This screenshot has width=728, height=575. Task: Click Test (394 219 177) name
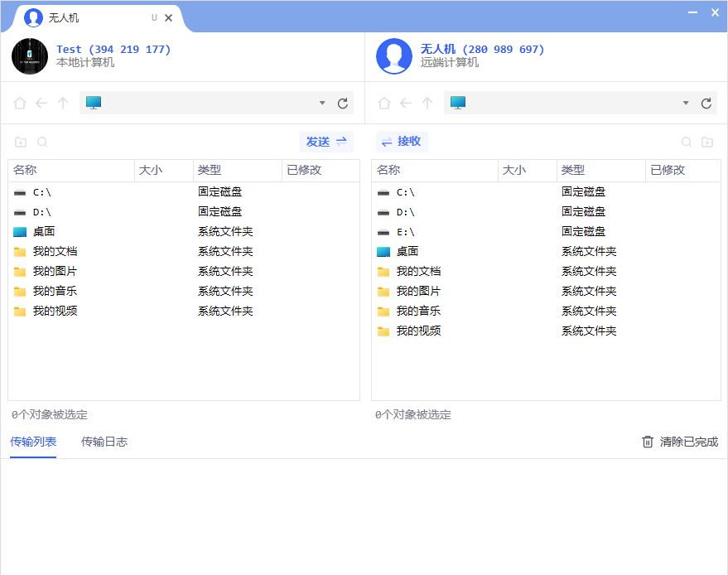pyautogui.click(x=113, y=49)
